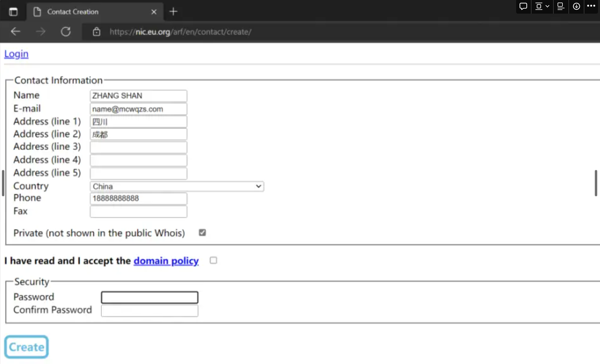Focus the Confirm Password field
Viewport: 600px width, 364px height.
[x=150, y=310]
